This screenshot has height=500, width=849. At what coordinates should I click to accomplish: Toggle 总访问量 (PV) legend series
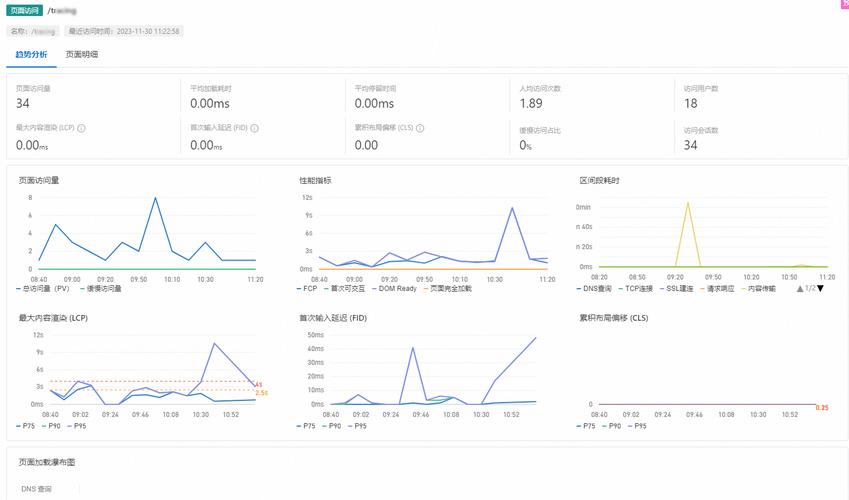point(43,289)
